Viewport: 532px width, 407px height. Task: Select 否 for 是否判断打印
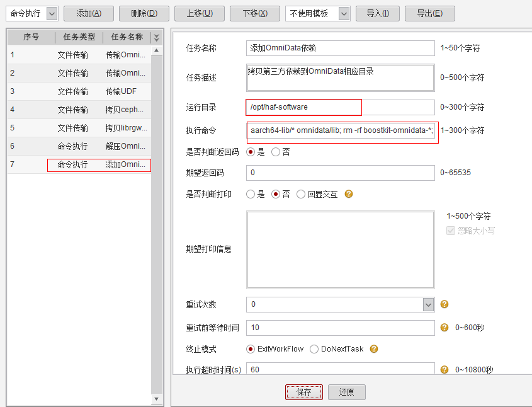pos(276,194)
